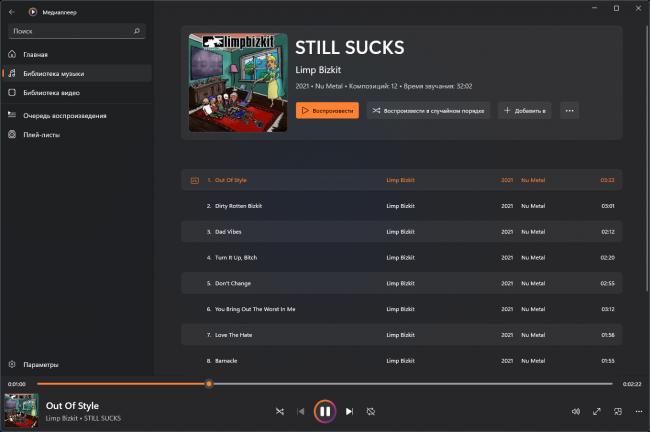Open Библиотека видео section
Screen dimensions: 650x432
pos(77,92)
